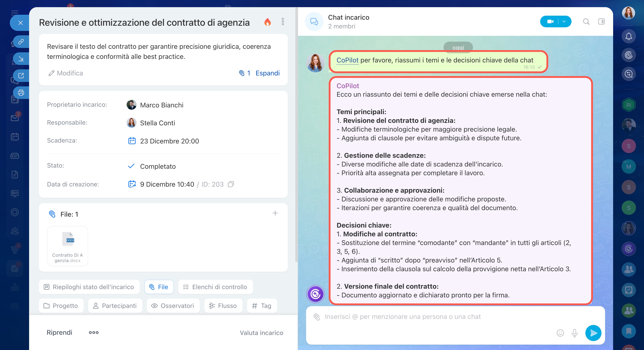This screenshot has height=350, width=644.
Task: Copy task link from the side button
Action: tap(21, 41)
